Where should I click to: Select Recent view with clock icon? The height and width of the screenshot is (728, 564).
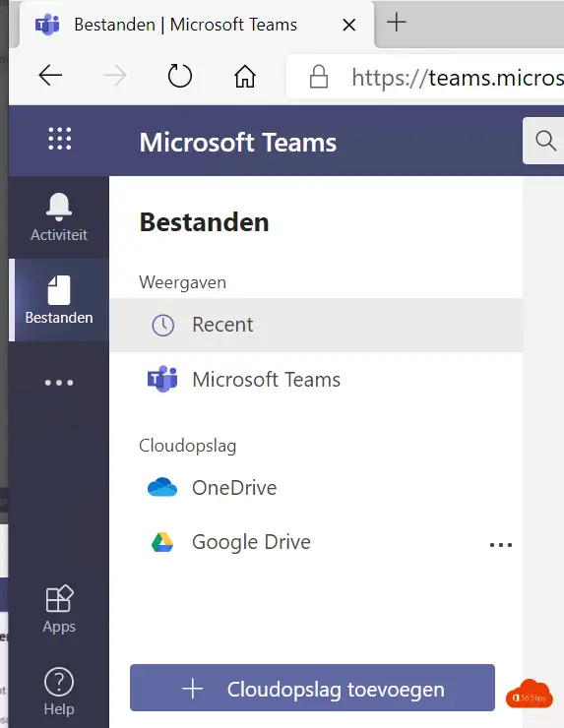tap(316, 325)
